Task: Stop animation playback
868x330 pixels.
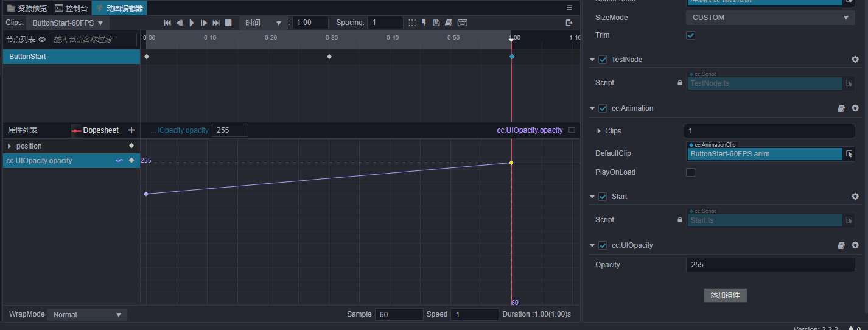Action: pos(228,23)
